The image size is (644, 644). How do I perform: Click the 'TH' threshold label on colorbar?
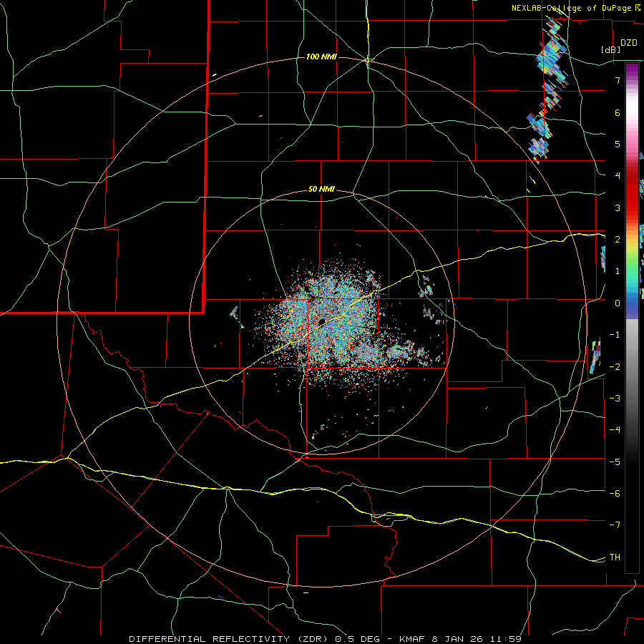click(615, 557)
